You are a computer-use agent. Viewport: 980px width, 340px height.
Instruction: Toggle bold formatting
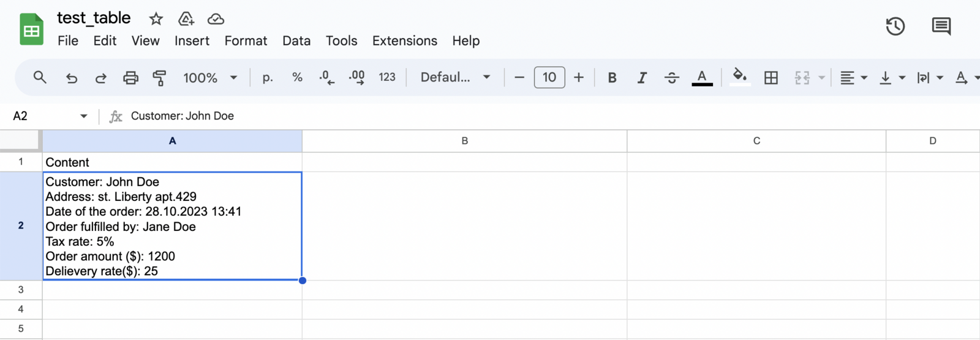pyautogui.click(x=612, y=78)
